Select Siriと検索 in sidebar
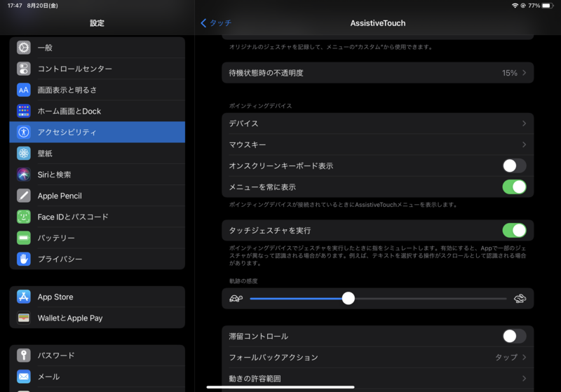 (x=97, y=175)
